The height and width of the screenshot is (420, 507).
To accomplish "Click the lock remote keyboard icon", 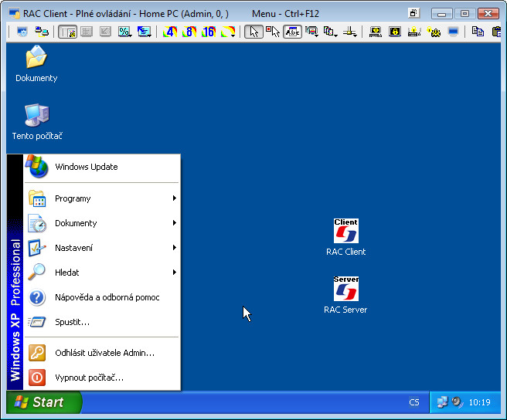I will click(414, 32).
